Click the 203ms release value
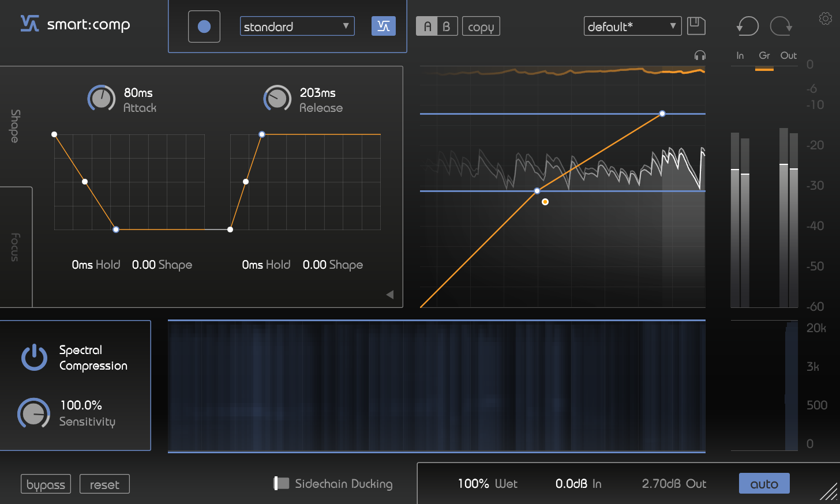The height and width of the screenshot is (504, 840). click(318, 92)
